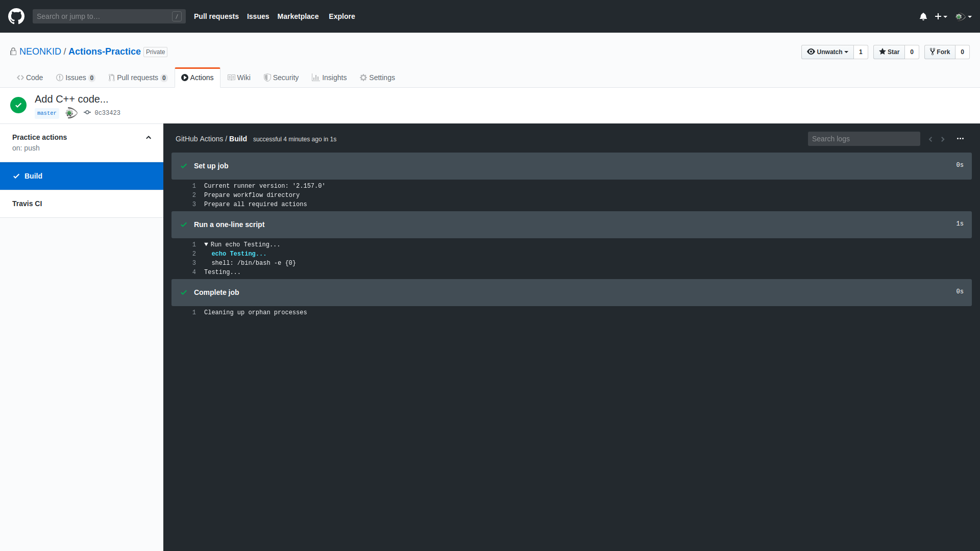Switch to the Insights tab
Image resolution: width=980 pixels, height=551 pixels.
[329, 78]
